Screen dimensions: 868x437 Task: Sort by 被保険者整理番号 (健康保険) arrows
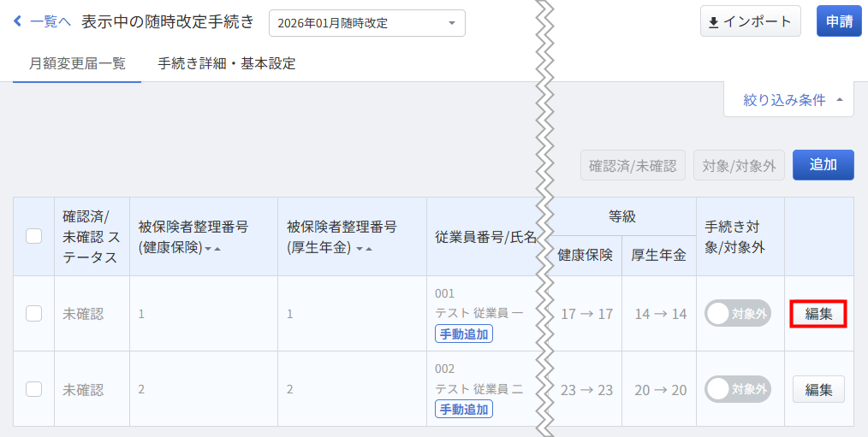pos(212,249)
